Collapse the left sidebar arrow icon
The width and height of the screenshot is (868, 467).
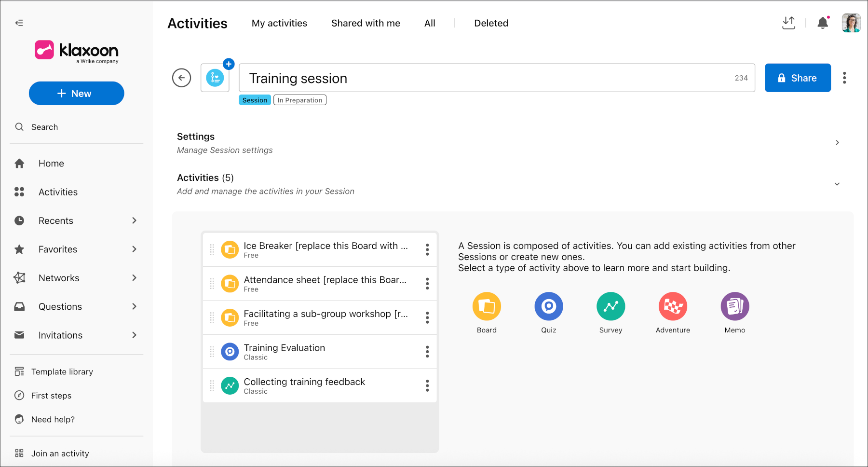19,23
